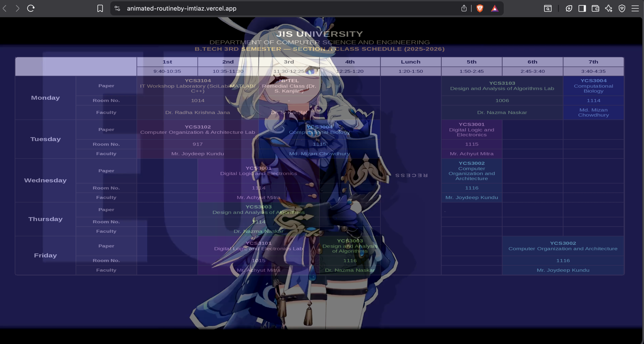Click Monday NPTEL Remedial Class cell

pos(289,86)
